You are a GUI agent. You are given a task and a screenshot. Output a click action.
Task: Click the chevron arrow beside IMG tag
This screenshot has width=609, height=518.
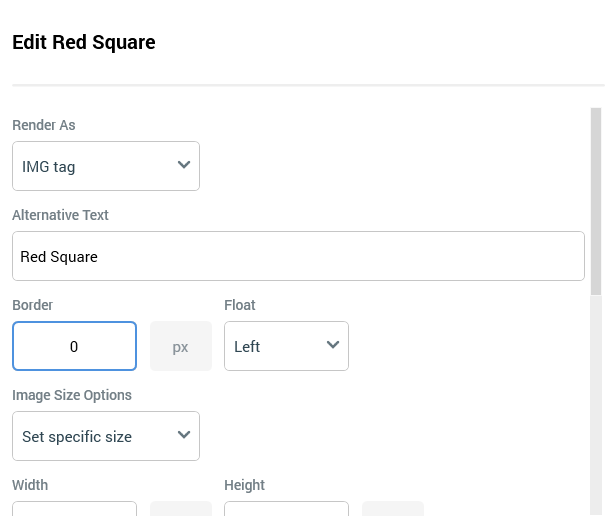click(x=183, y=165)
